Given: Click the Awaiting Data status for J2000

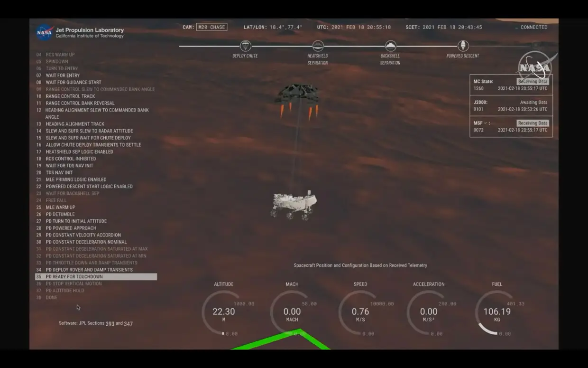Looking at the screenshot, I should coord(533,102).
